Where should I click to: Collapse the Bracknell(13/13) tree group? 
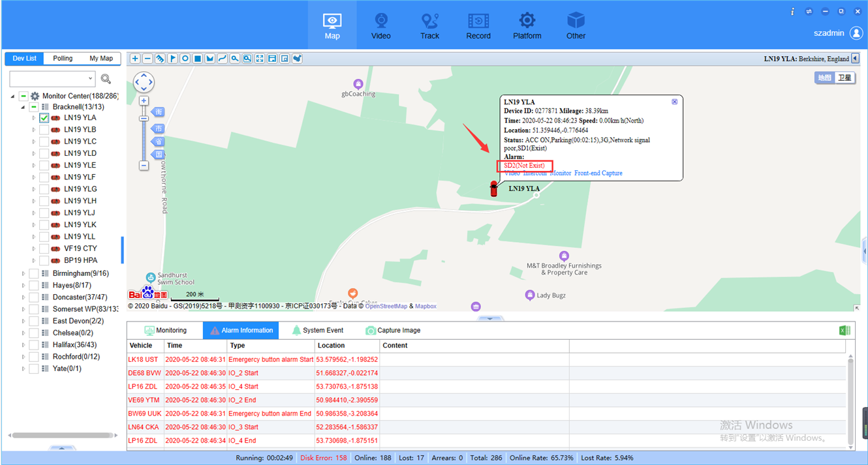(x=23, y=107)
